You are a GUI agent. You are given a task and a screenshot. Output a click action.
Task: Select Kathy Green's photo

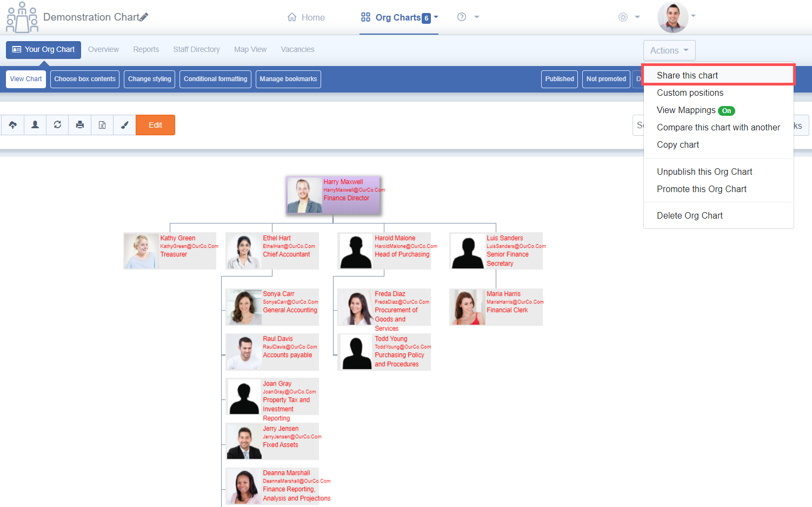(141, 251)
